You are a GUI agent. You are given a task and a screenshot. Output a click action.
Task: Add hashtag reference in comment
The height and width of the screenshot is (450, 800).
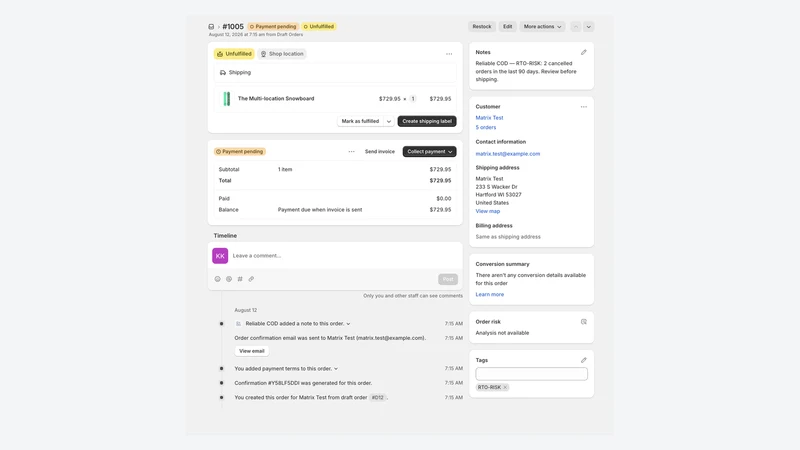click(240, 279)
